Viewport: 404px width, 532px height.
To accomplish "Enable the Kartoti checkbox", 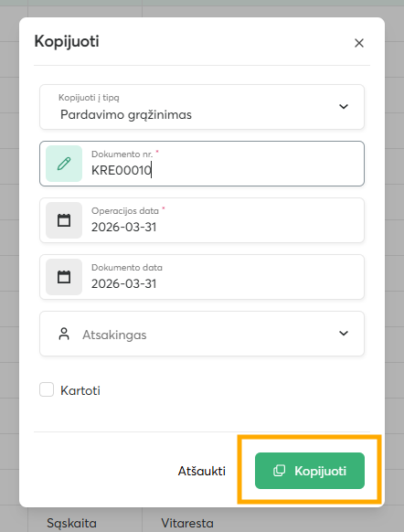I will tap(47, 389).
